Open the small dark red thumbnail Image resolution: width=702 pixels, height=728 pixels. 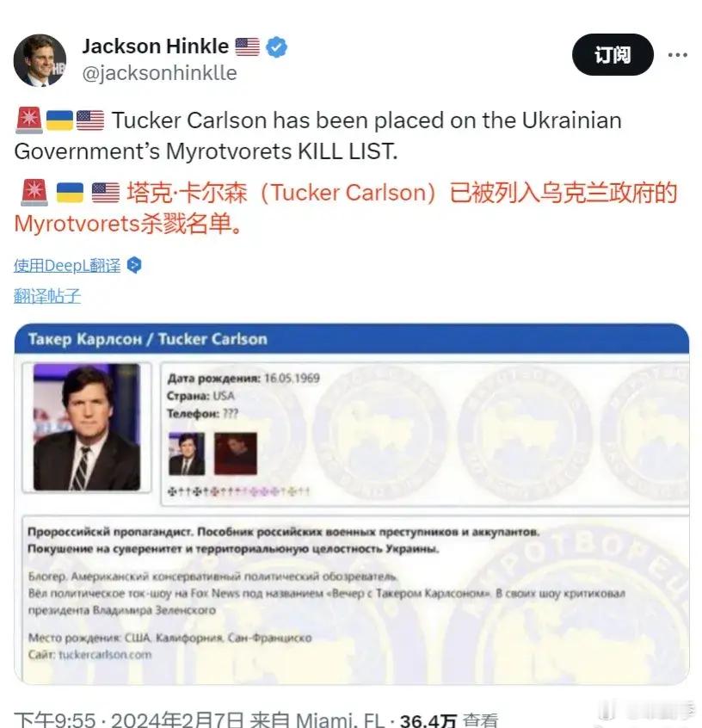coord(236,453)
